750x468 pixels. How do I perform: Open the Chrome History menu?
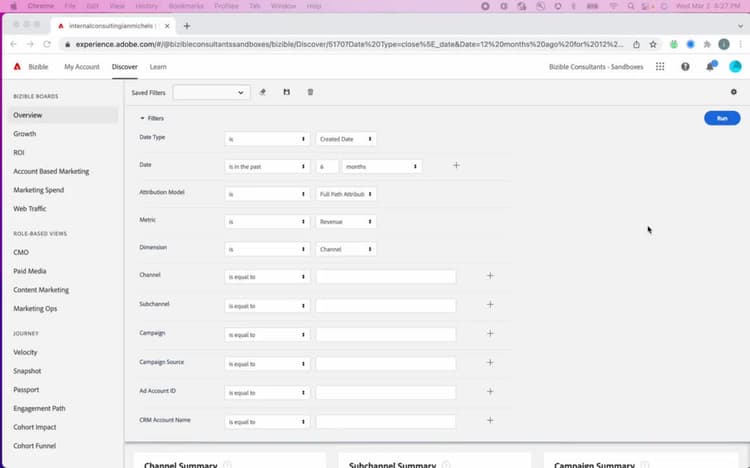click(x=146, y=6)
